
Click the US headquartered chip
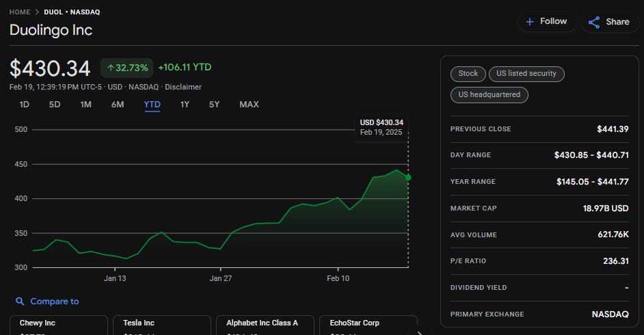(x=489, y=95)
